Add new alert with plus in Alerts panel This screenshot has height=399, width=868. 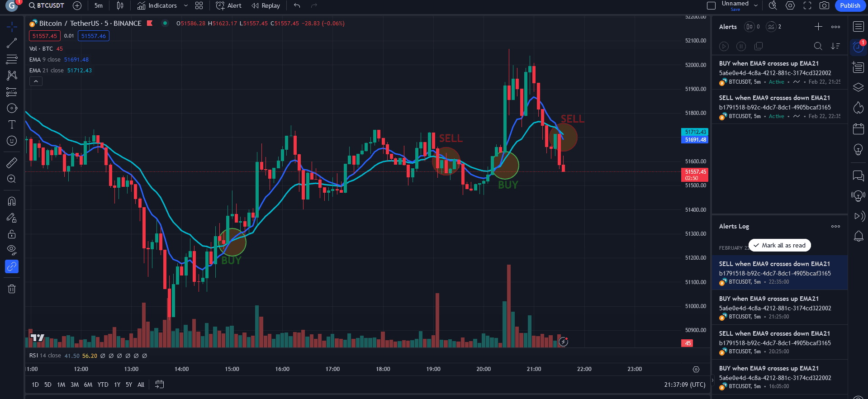(818, 27)
